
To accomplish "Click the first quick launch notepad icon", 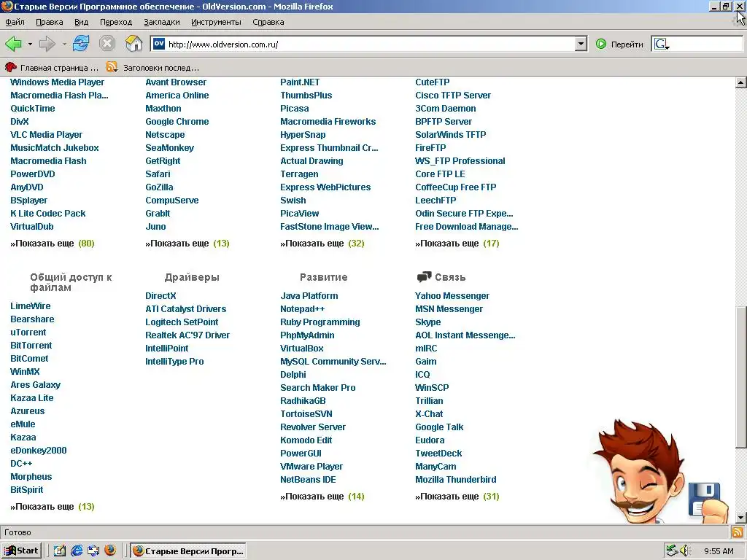I will click(60, 551).
